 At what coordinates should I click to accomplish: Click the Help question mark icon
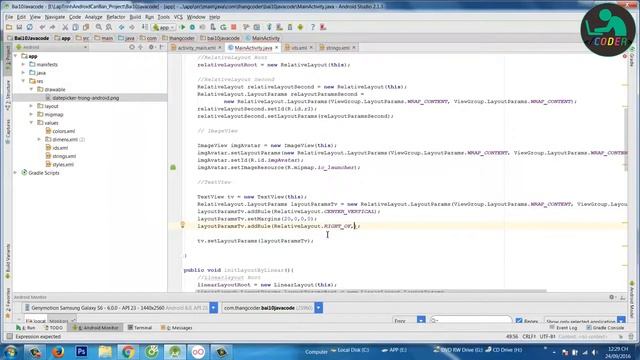tap(313, 27)
